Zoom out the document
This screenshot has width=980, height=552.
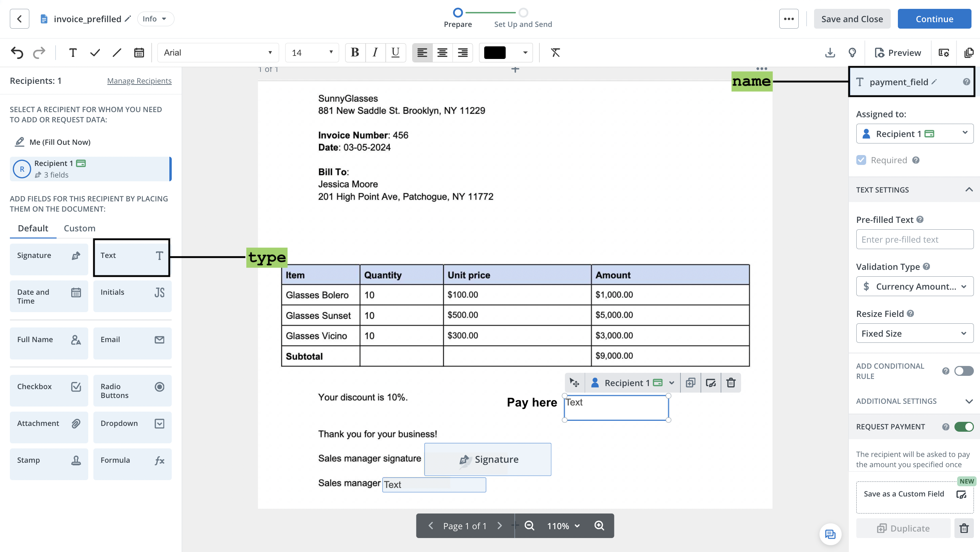[x=529, y=526]
